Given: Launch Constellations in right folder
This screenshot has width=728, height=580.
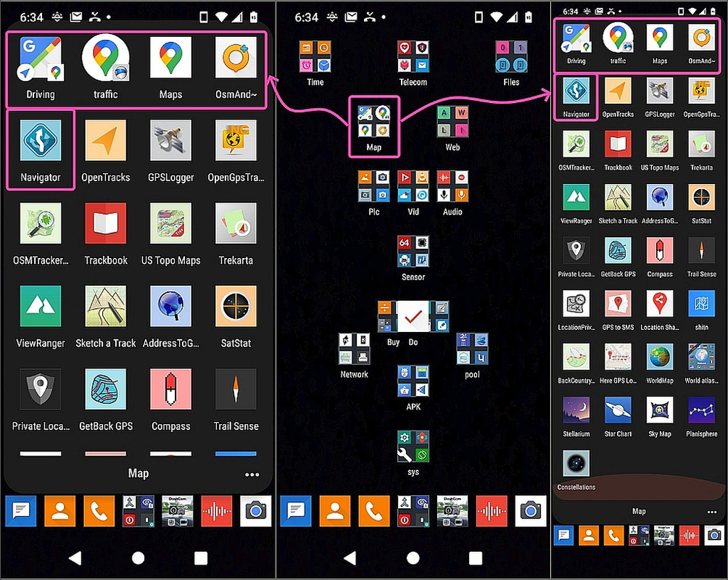Looking at the screenshot, I should (x=576, y=463).
